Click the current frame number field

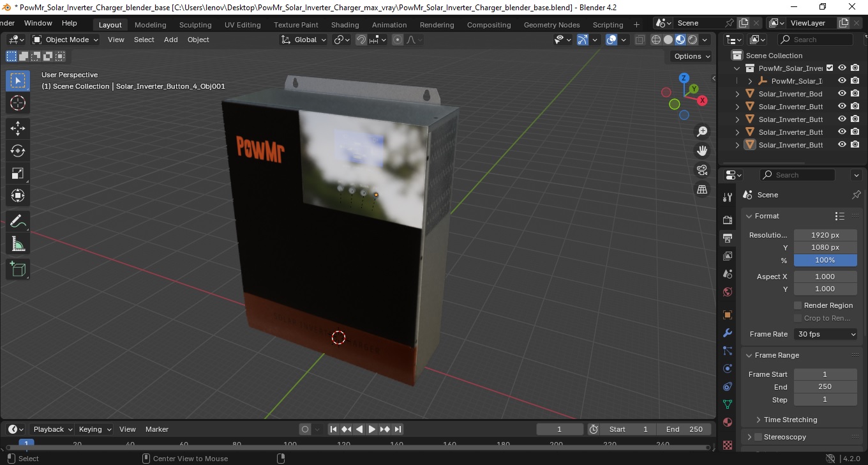560,429
